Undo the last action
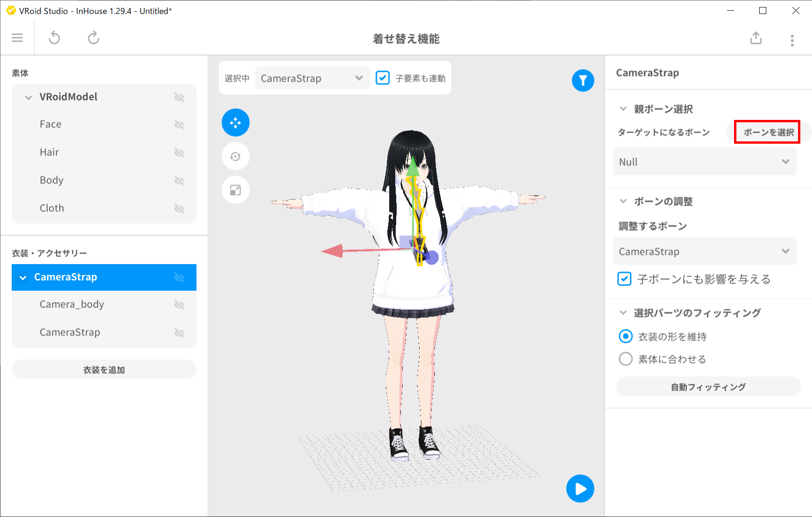The height and width of the screenshot is (517, 812). point(55,38)
